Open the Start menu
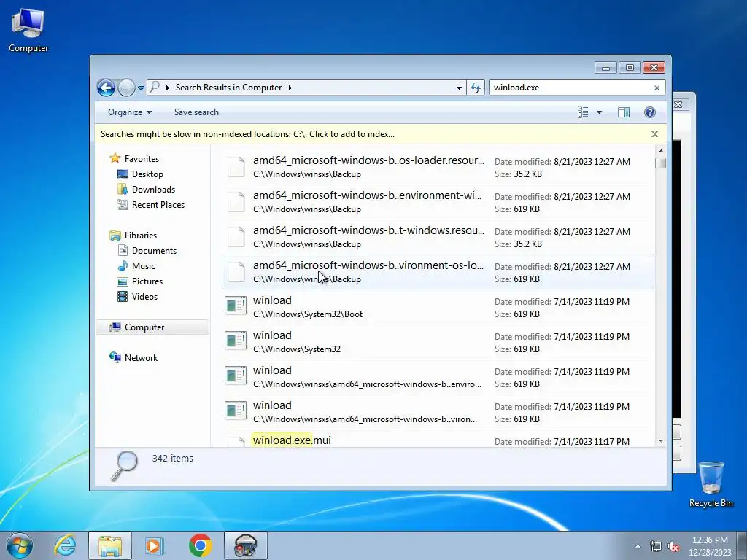Image resolution: width=747 pixels, height=560 pixels. coord(20,545)
